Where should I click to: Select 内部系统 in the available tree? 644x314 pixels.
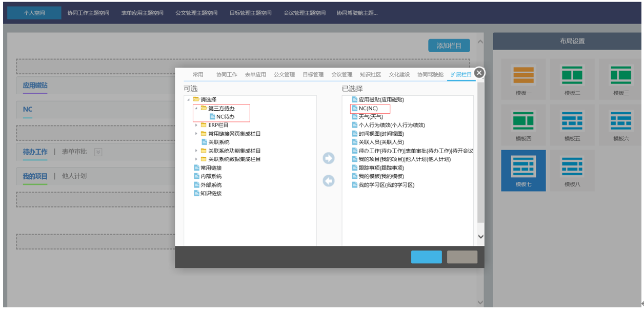(x=211, y=176)
